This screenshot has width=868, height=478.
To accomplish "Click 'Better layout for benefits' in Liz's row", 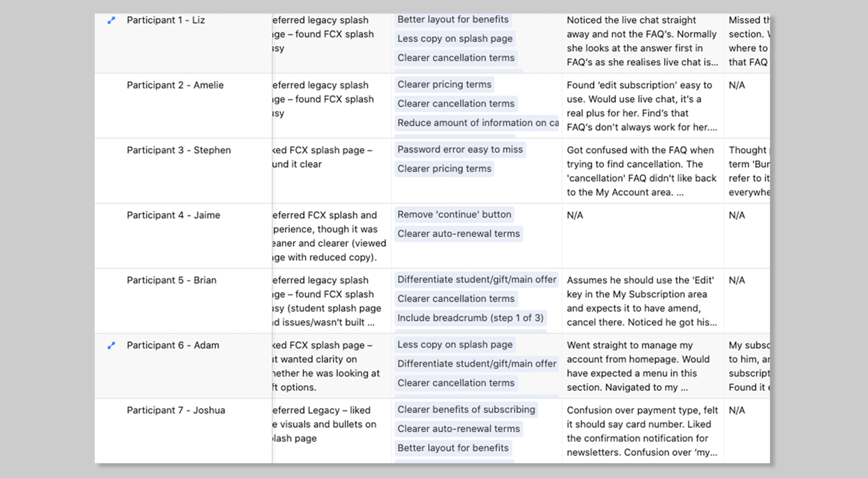I will click(453, 20).
